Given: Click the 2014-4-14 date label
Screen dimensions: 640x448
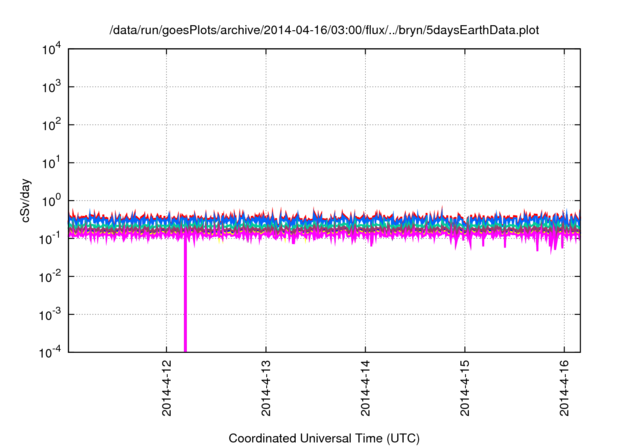Looking at the screenshot, I should click(365, 388).
